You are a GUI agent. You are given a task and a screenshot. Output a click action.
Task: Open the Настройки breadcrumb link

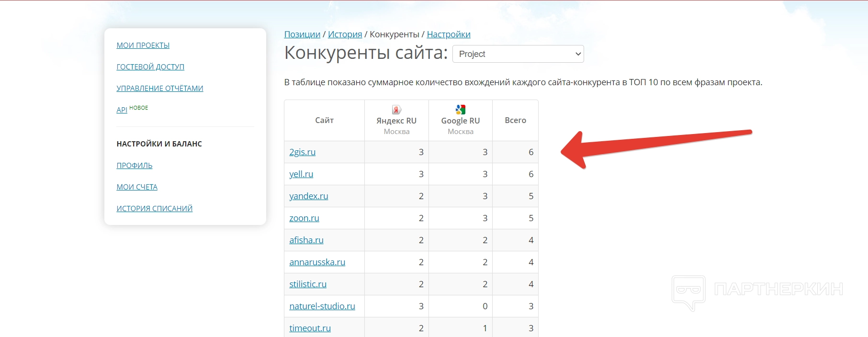pos(449,34)
